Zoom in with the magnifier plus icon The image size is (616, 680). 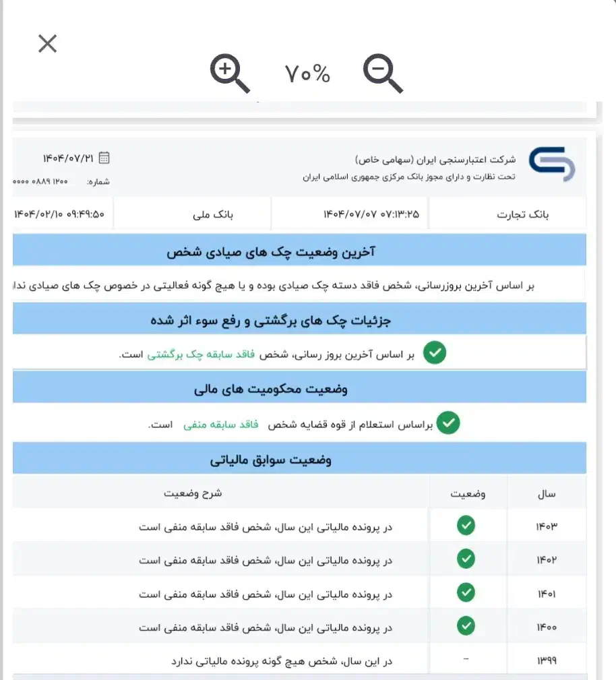click(229, 73)
